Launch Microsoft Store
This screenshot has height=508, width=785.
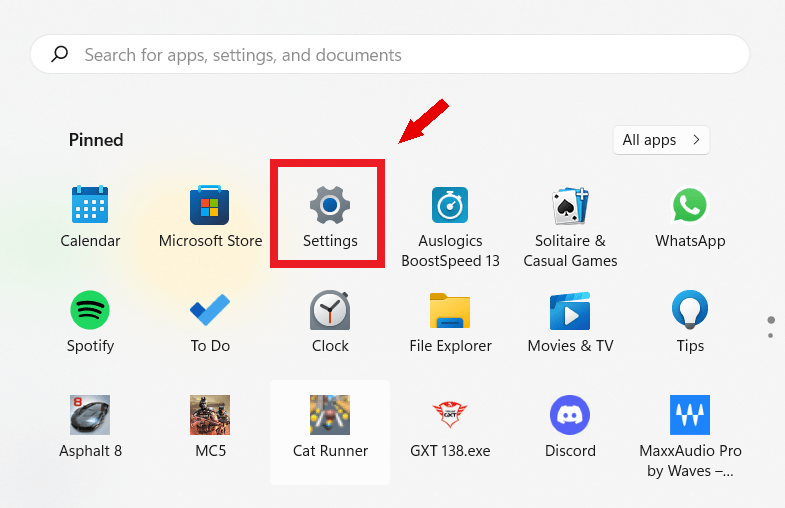[x=210, y=217]
